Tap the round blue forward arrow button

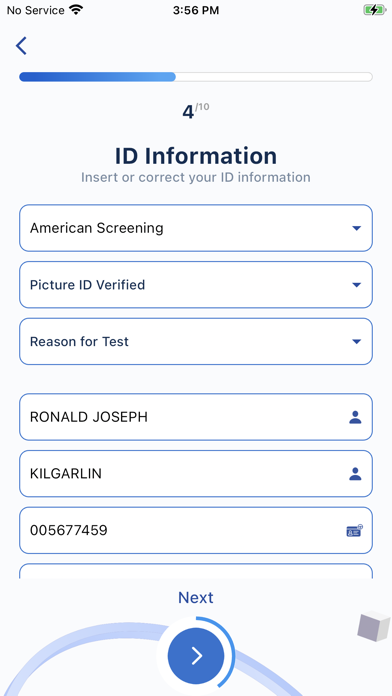pyautogui.click(x=196, y=655)
